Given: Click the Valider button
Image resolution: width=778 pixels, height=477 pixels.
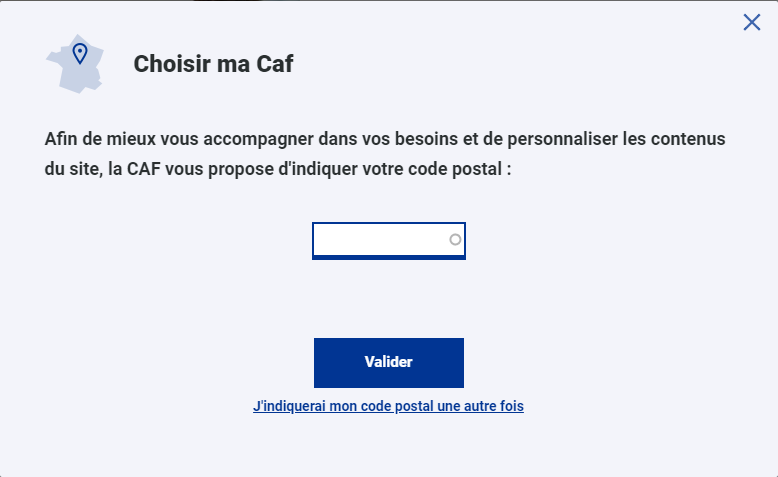Looking at the screenshot, I should 389,363.
